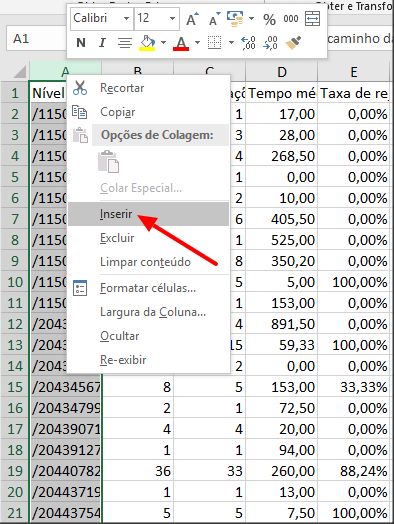
Task: Select row 1 header
Action: tap(15, 93)
